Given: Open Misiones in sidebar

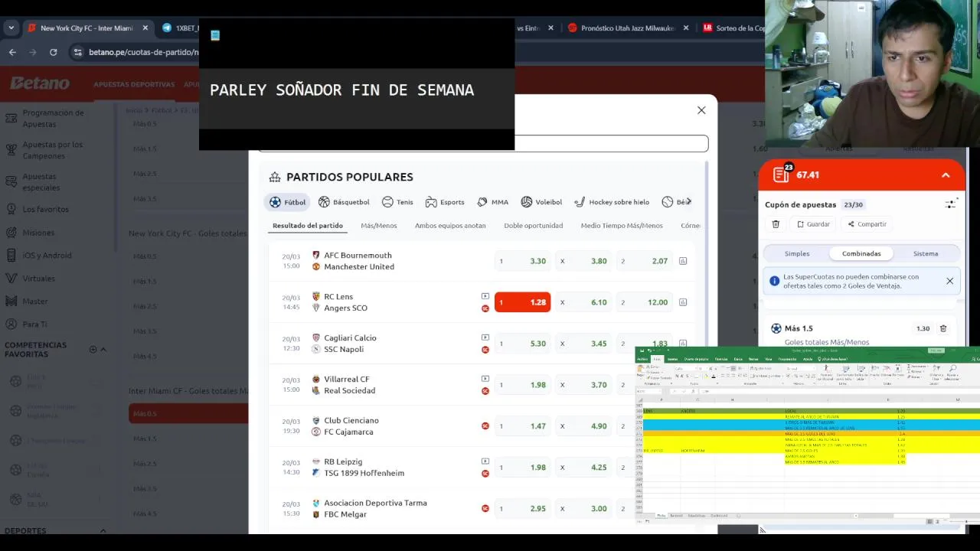Looking at the screenshot, I should click(x=38, y=233).
